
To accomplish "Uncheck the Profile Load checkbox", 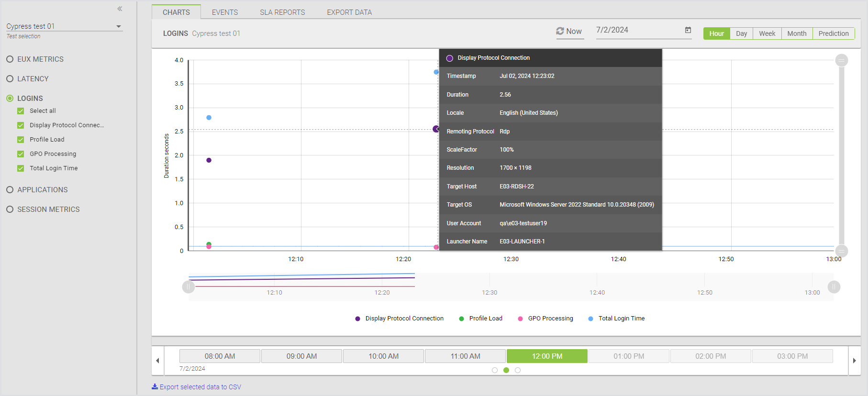I will tap(21, 140).
